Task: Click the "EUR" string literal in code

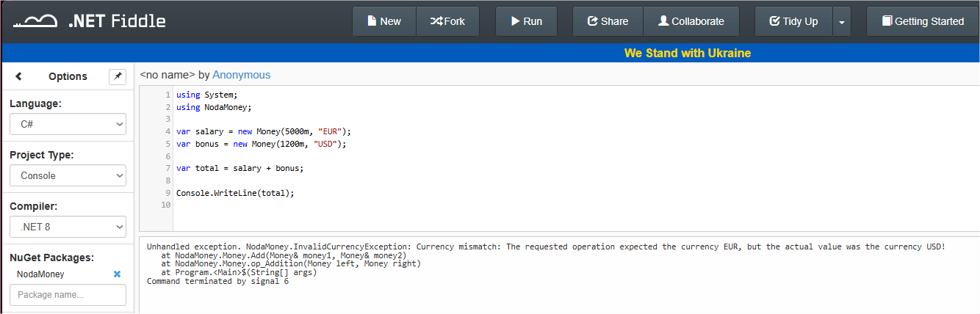Action: (x=330, y=131)
